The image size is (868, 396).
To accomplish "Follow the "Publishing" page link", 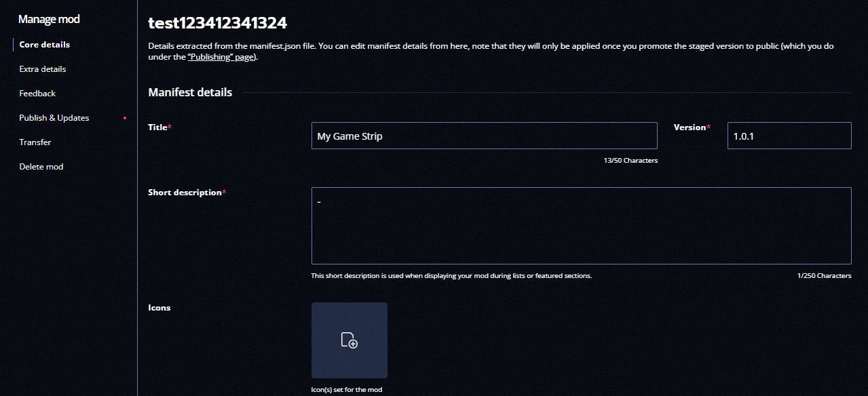I will point(221,57).
